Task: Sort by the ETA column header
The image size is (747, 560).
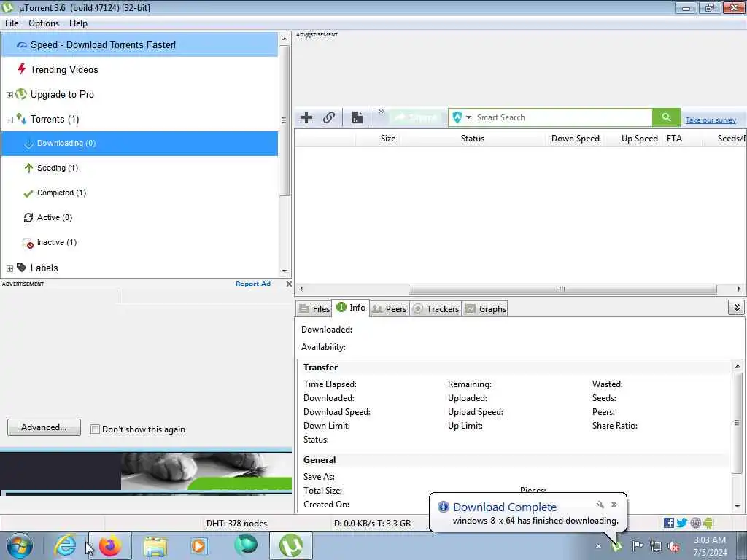Action: click(x=674, y=139)
